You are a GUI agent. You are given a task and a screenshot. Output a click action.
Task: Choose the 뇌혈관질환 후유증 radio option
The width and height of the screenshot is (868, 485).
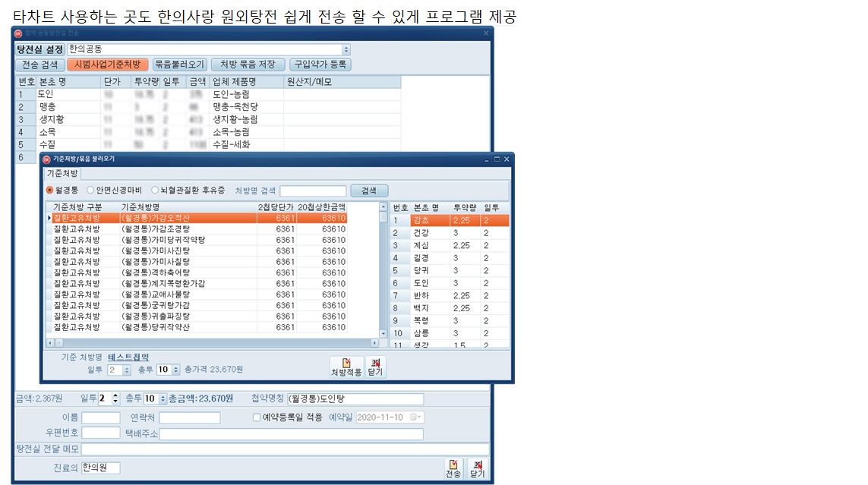[155, 191]
